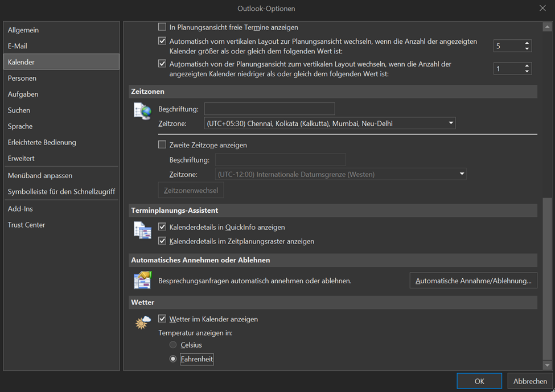Close the Outlook-Optionen dialog with X
The width and height of the screenshot is (555, 392).
(x=542, y=9)
